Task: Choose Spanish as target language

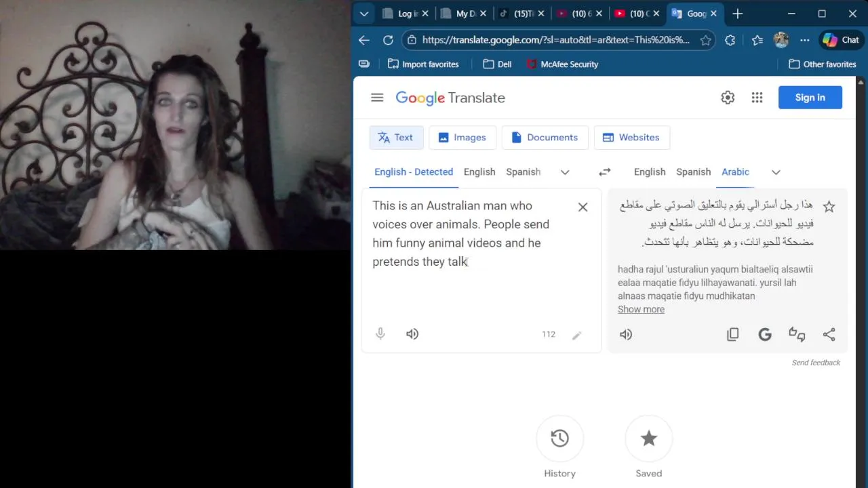Action: (694, 172)
